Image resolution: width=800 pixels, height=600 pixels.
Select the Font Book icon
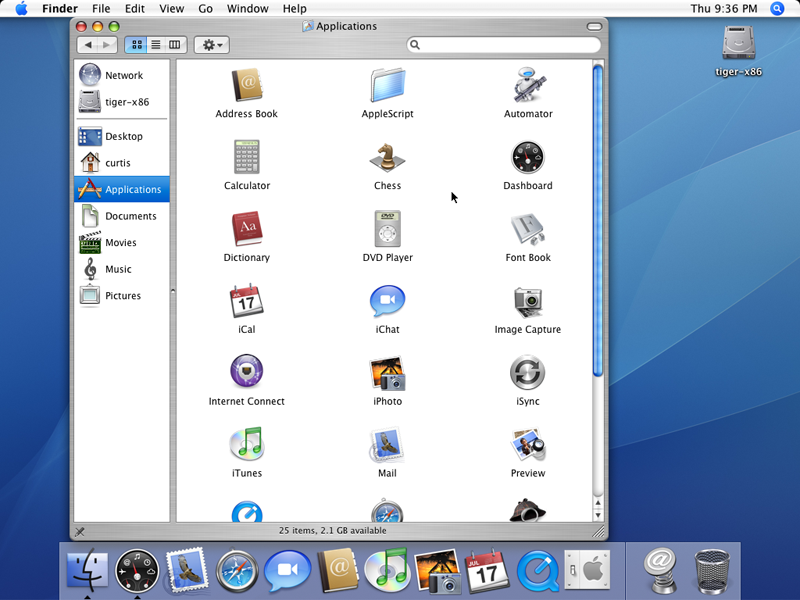tap(528, 229)
